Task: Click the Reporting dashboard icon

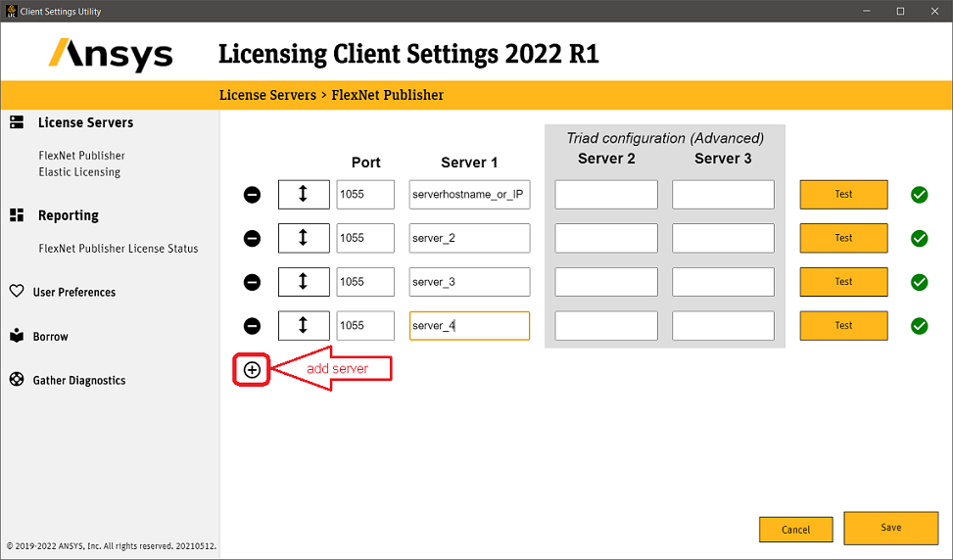Action: click(x=17, y=215)
